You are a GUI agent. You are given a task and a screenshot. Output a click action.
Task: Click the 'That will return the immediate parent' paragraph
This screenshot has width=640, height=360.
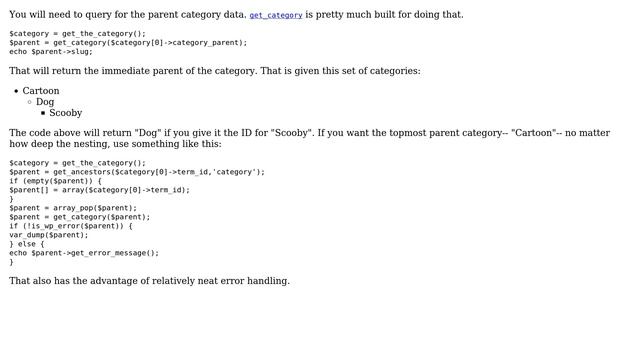tap(215, 71)
